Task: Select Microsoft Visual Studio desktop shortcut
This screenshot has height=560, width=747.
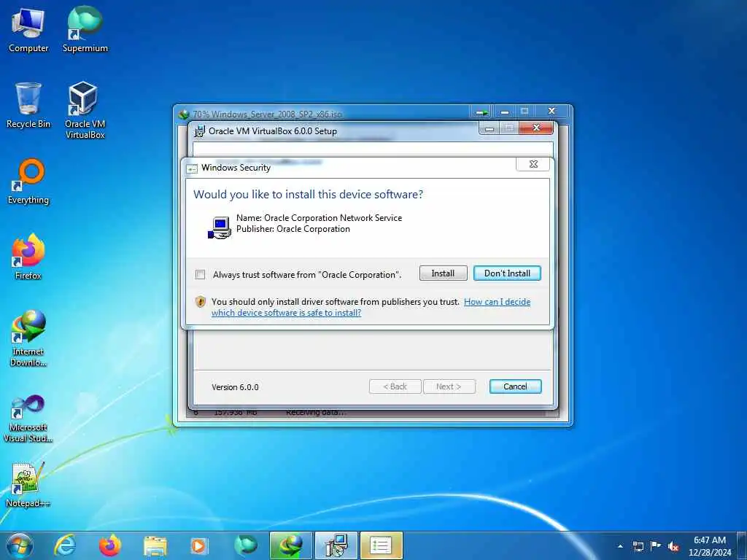Action: click(x=28, y=419)
